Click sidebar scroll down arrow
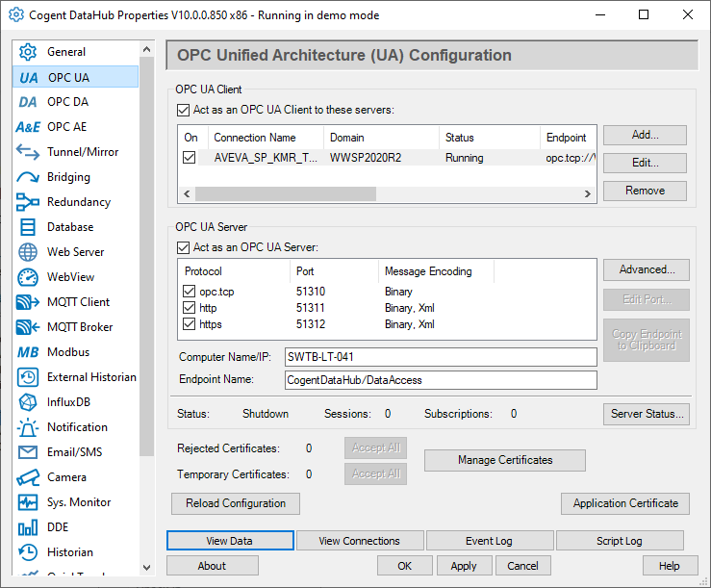Image resolution: width=711 pixels, height=588 pixels. pos(146,567)
